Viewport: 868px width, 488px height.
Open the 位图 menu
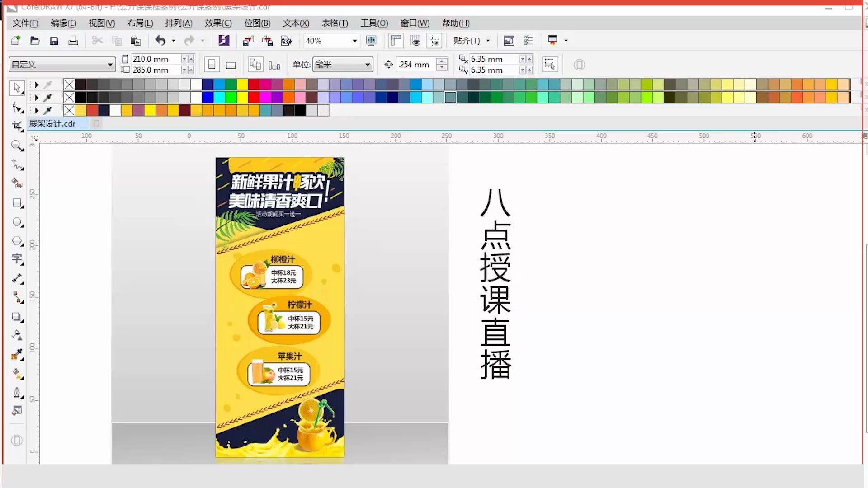tap(256, 23)
